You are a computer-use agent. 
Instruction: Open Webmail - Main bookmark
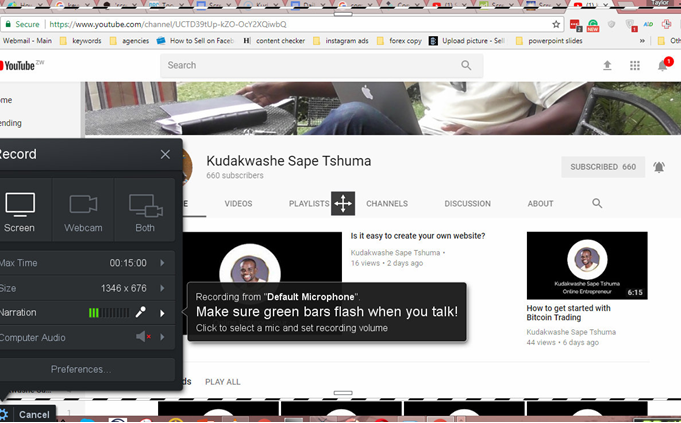pyautogui.click(x=27, y=41)
